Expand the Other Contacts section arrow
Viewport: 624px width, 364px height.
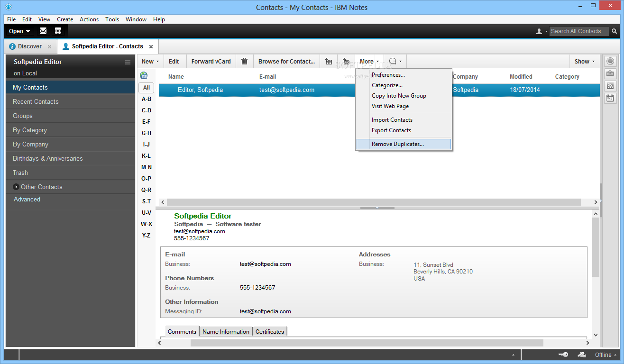17,187
